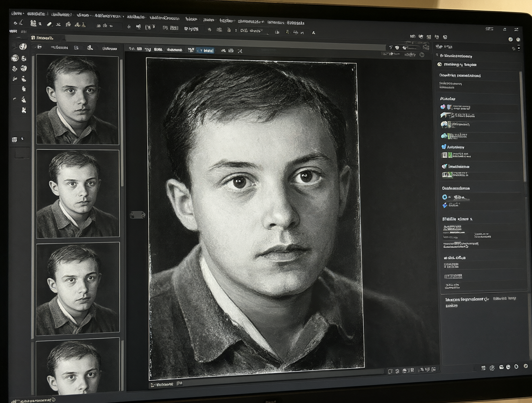Click the grey handle between filmstrip and canvas
The image size is (532, 403).
[137, 215]
